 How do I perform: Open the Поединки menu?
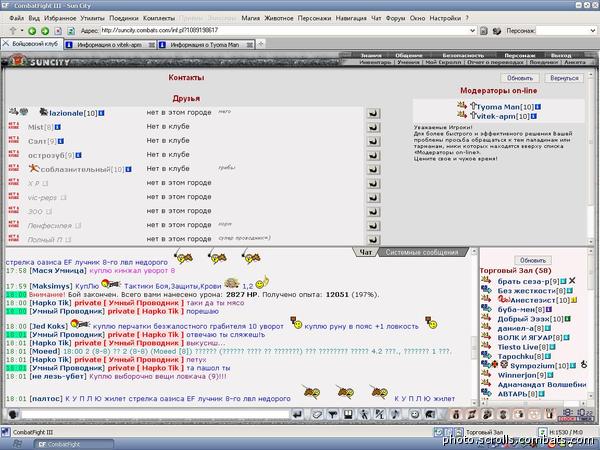coord(124,18)
